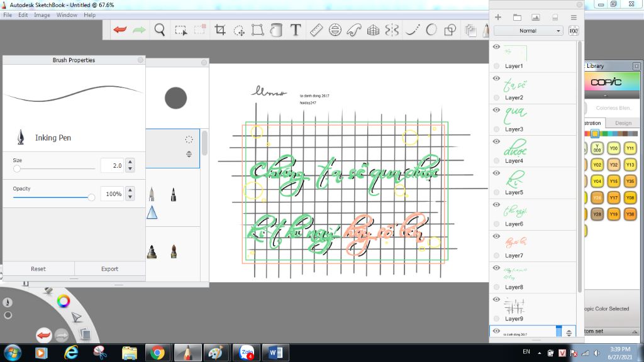Image resolution: width=644 pixels, height=362 pixels.
Task: Click the Reset button in Brush Properties
Action: coord(38,269)
